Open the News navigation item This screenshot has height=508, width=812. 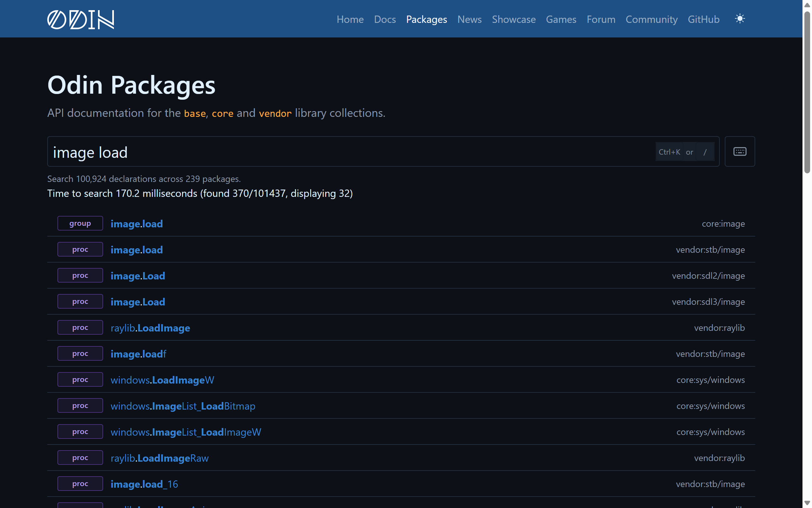tap(469, 19)
